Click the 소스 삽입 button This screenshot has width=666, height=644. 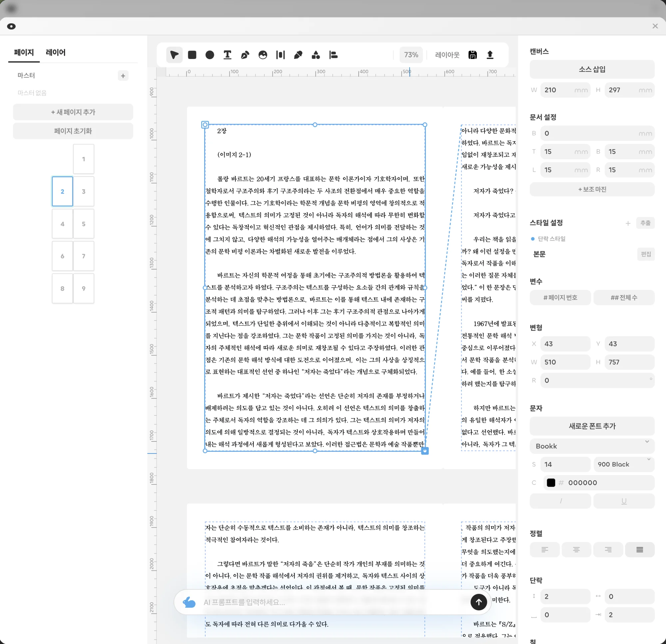592,69
